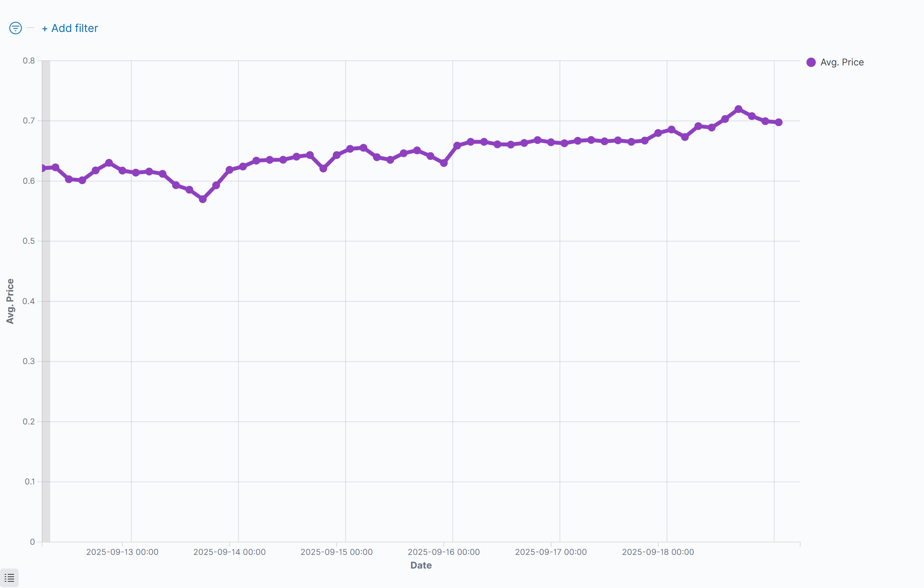Image resolution: width=924 pixels, height=588 pixels.
Task: Click the vertical Avg. Price axis title
Action: pos(10,301)
